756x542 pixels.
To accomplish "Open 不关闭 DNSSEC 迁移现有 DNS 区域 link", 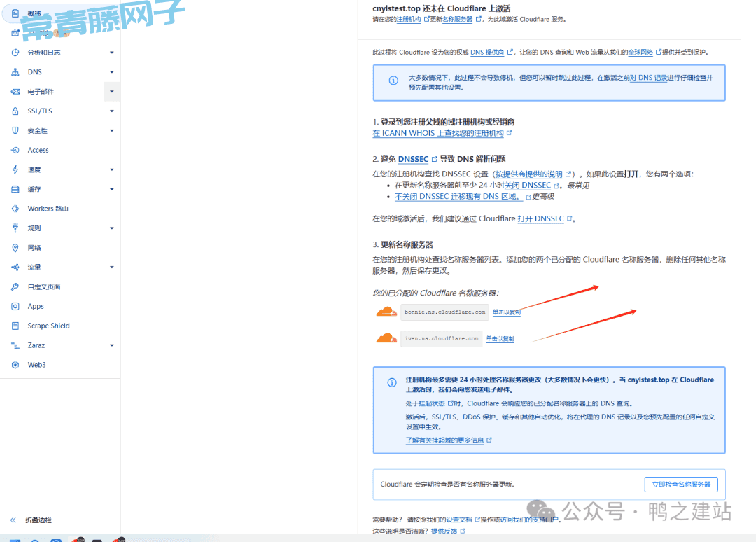I will pos(458,196).
